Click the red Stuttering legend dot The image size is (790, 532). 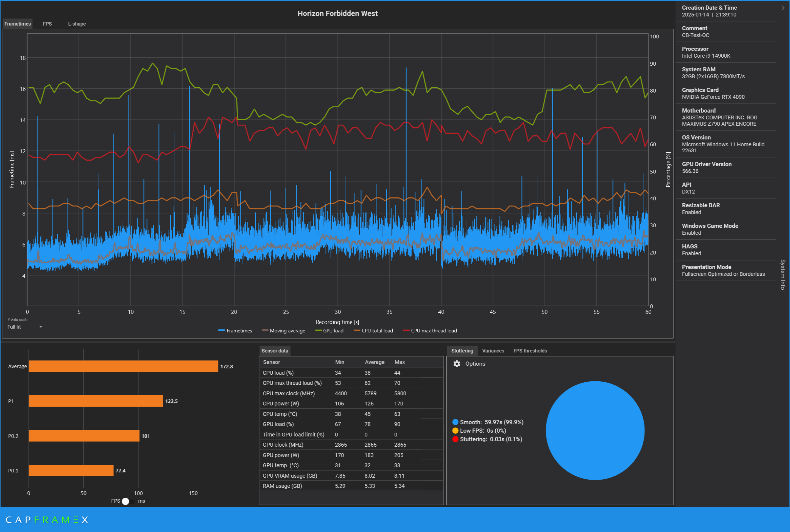coord(455,439)
